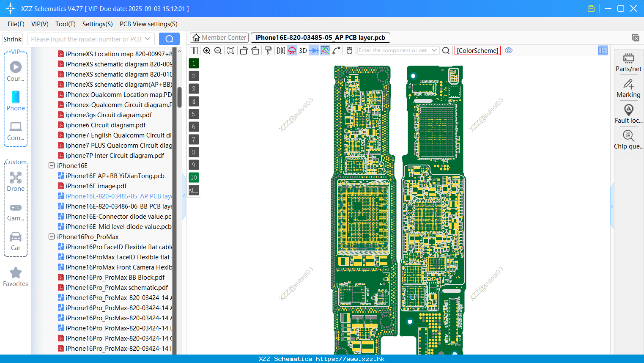This screenshot has height=363, width=644.
Task: Click the file tree vertical scrollbar
Action: point(179,97)
